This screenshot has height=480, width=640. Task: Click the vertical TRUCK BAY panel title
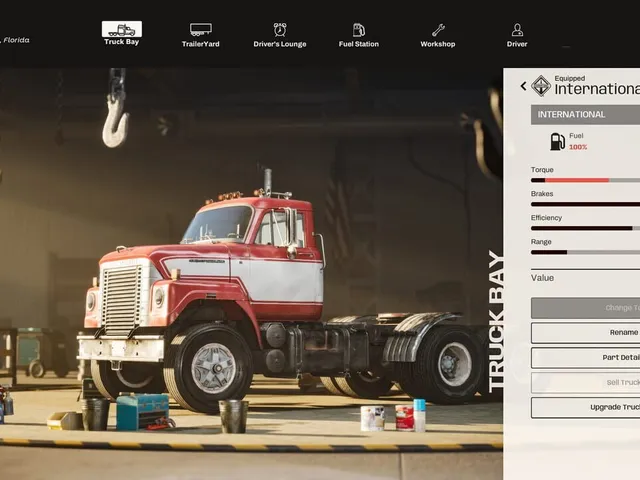click(x=496, y=321)
